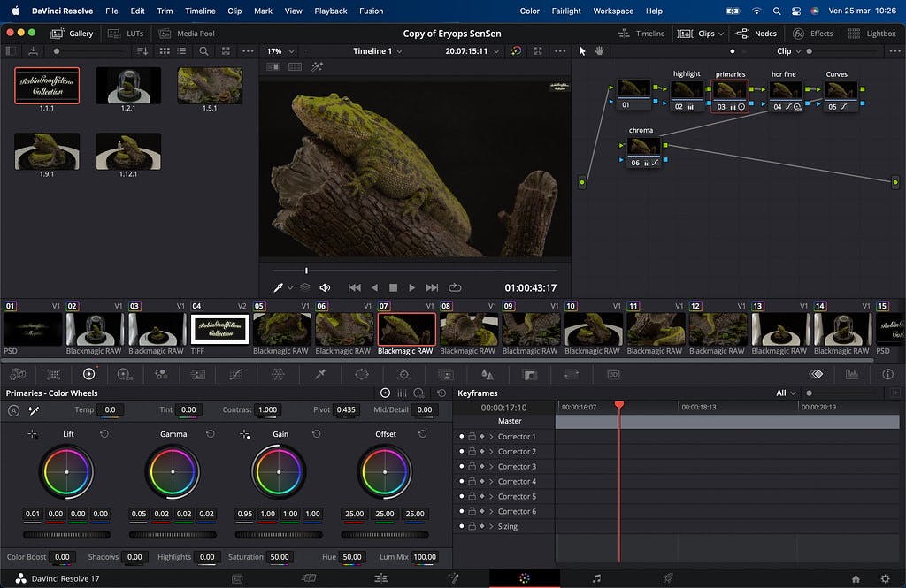Open the Playback menu
This screenshot has height=588, width=906.
(x=330, y=11)
